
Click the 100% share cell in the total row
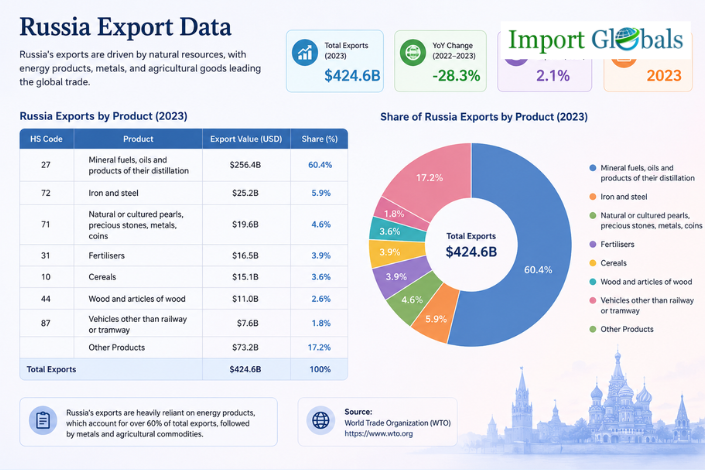coord(320,369)
